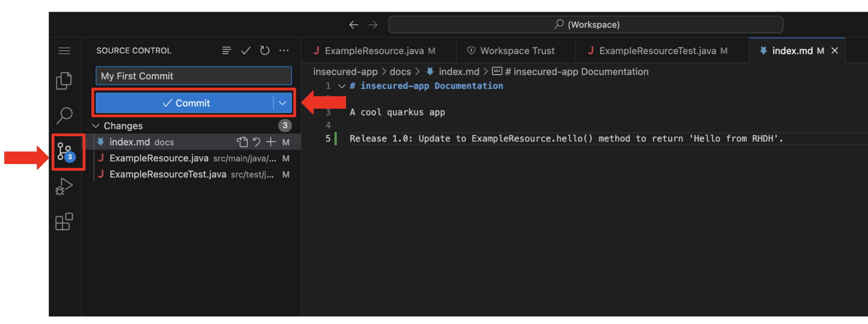868x324 pixels.
Task: Refresh the Source Control panel
Action: point(265,51)
